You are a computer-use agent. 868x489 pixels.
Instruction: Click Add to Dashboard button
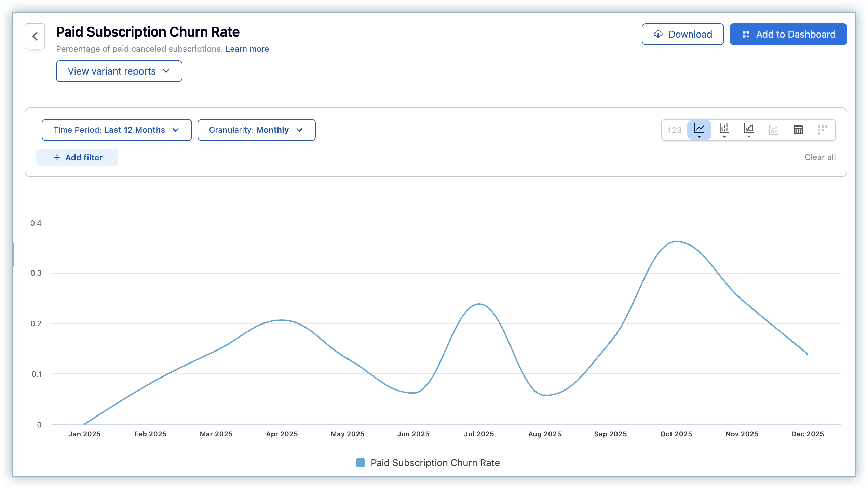(x=788, y=34)
